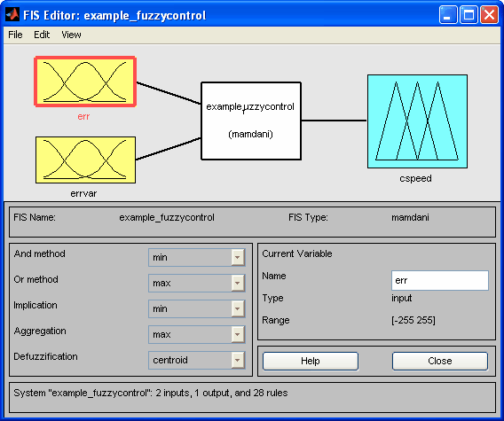Click the errvar variable label

tap(83, 193)
